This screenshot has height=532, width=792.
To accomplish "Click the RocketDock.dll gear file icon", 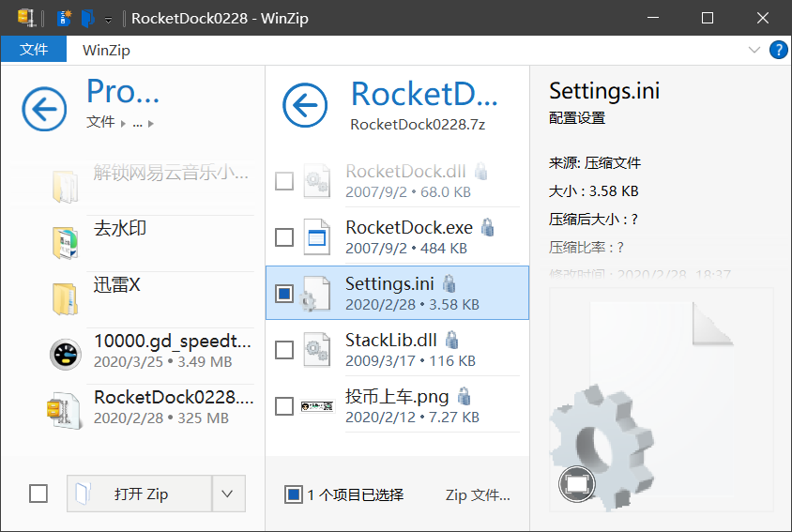I will click(x=316, y=181).
